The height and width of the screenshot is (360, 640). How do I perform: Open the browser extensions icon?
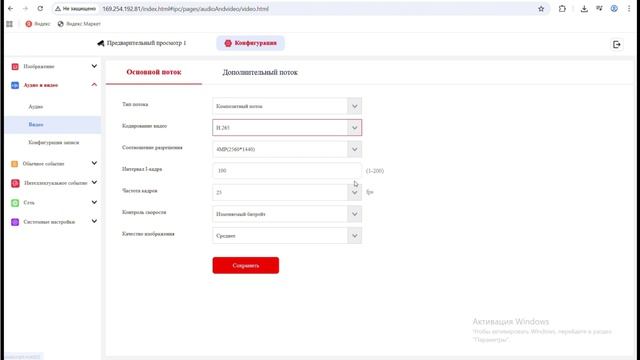[x=562, y=9]
